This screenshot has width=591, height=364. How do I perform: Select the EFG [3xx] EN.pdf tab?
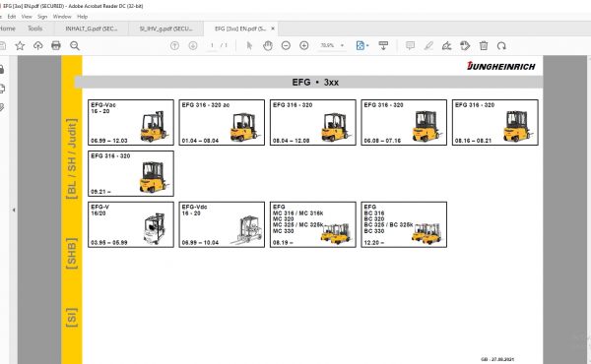[239, 29]
